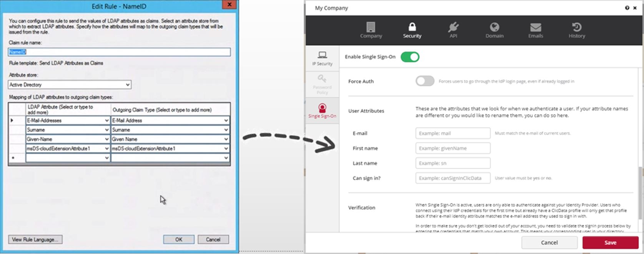The image size is (644, 254).
Task: Select IP Security in the sidebar
Action: coord(322,58)
